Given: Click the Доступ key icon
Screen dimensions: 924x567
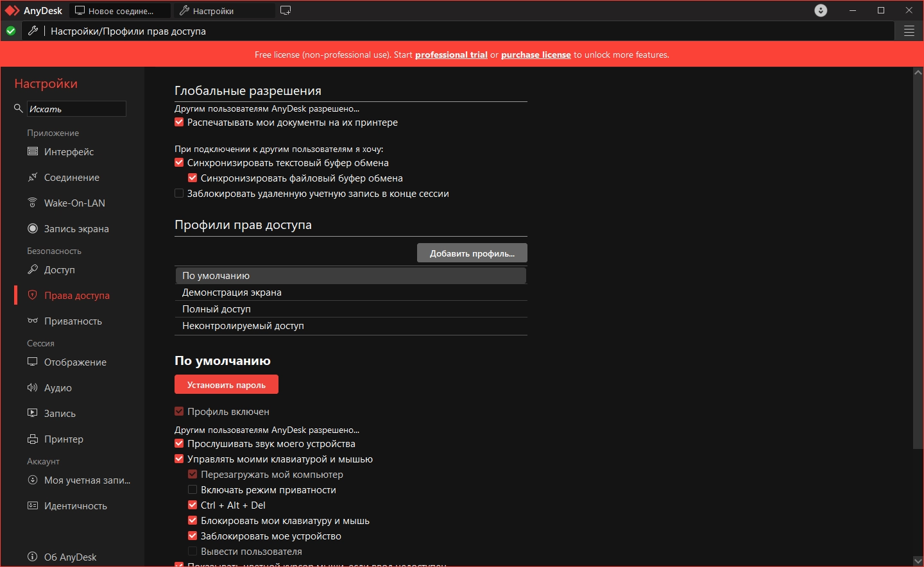Looking at the screenshot, I should (33, 269).
